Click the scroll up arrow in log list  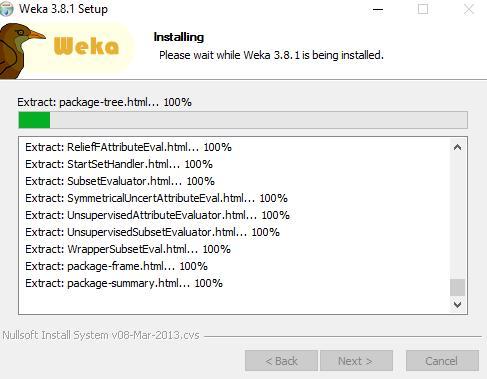click(457, 147)
